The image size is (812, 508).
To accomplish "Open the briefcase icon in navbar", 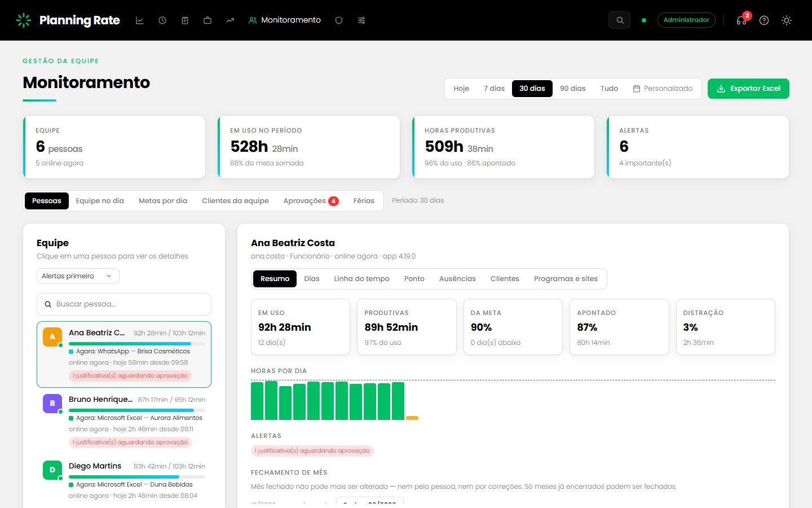I will point(208,20).
